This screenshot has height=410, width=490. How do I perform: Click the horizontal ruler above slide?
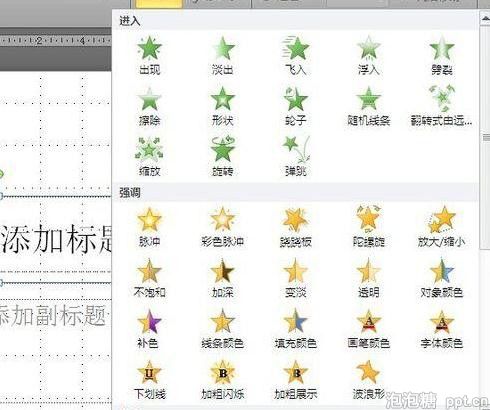[x=55, y=41]
